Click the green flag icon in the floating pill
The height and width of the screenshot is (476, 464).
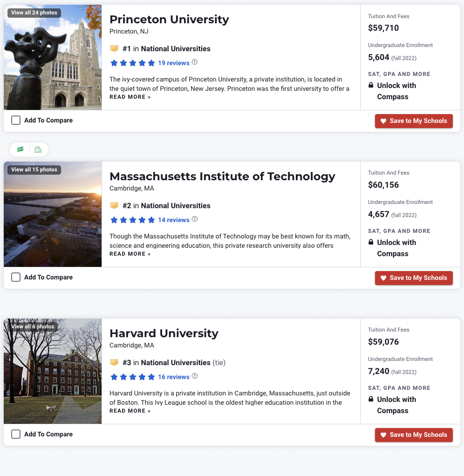[x=20, y=150]
